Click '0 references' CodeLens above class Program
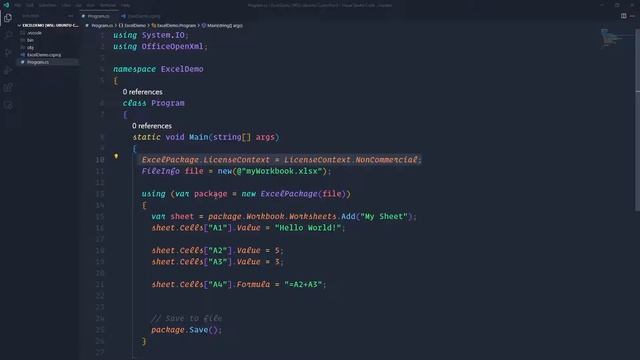The image size is (640, 360). coord(142,92)
